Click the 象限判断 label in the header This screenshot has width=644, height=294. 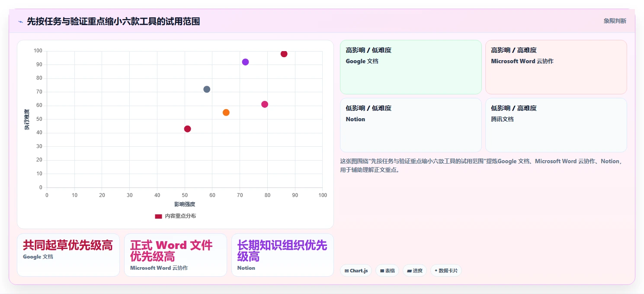615,21
